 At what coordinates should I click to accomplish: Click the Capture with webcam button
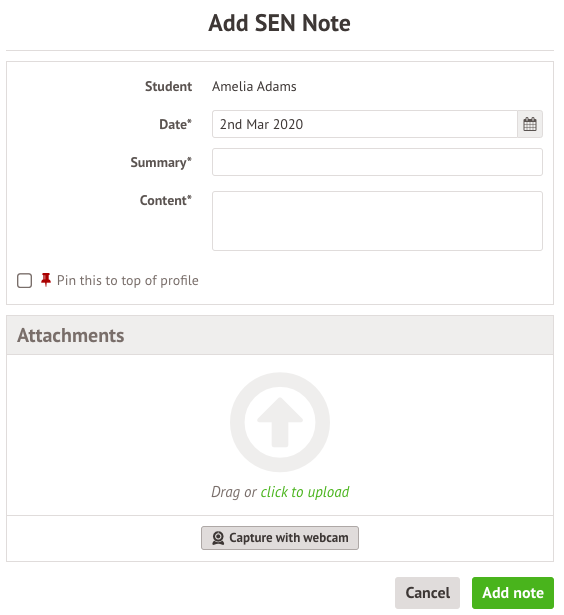(280, 538)
